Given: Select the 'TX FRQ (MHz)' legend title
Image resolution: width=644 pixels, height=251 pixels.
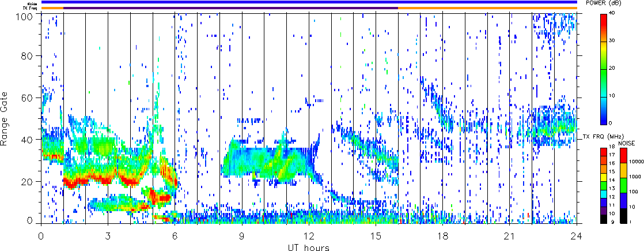Looking at the screenshot, I should pyautogui.click(x=603, y=137).
